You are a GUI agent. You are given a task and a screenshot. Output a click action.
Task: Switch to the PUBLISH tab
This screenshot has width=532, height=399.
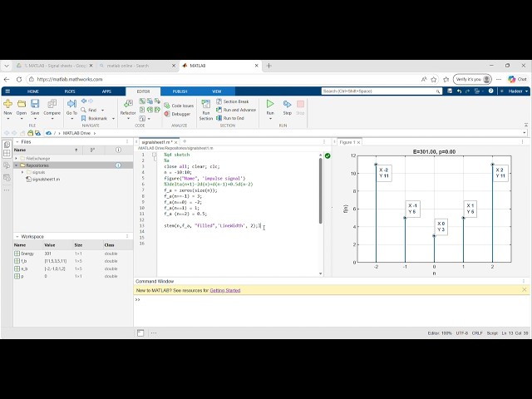(x=180, y=91)
